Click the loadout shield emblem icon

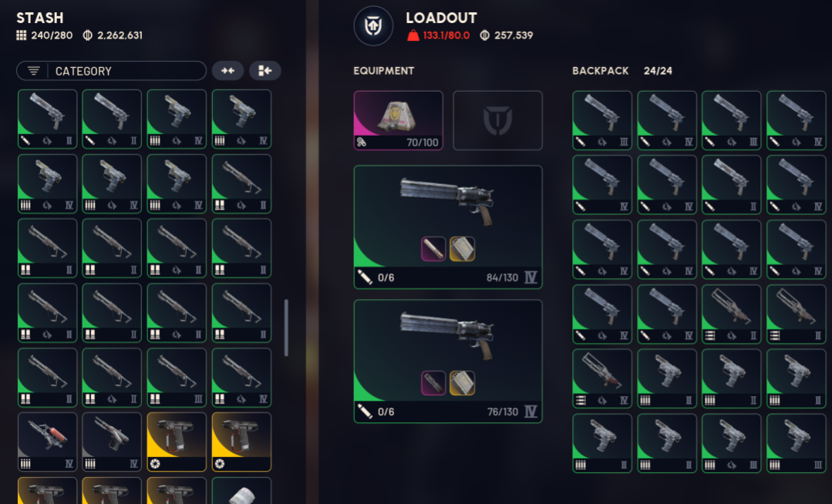pos(373,25)
